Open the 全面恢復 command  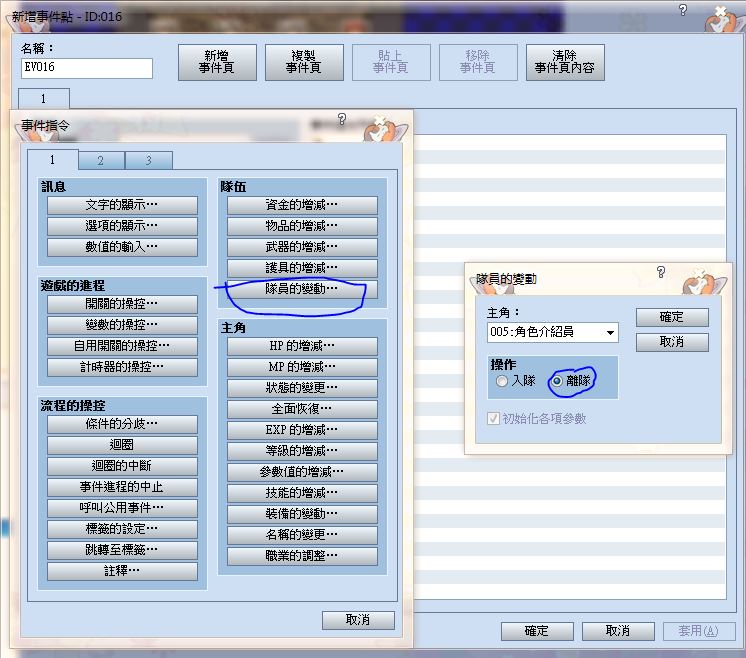[x=302, y=409]
